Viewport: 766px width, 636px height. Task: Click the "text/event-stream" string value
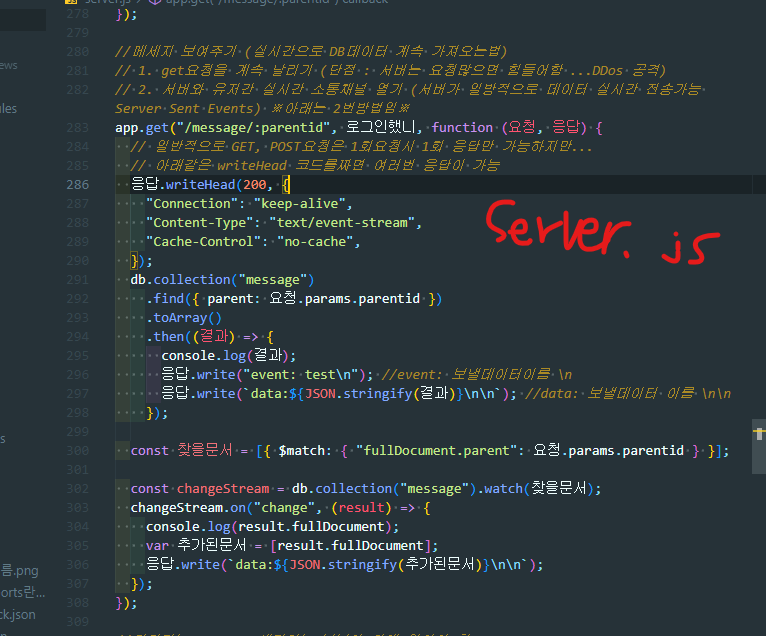(x=342, y=223)
